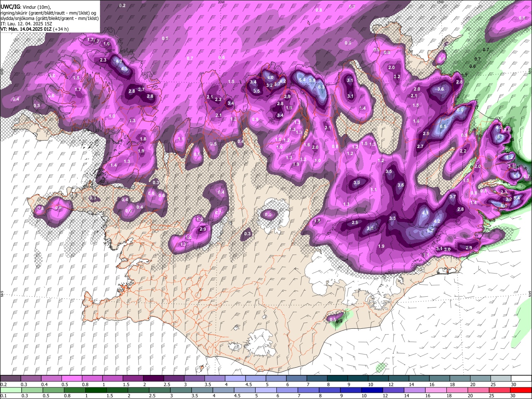The width and height of the screenshot is (532, 399).
Task: Click the init time line 'IT: Lau. 12. 04. 2025 15Z'
Action: [x=25, y=24]
